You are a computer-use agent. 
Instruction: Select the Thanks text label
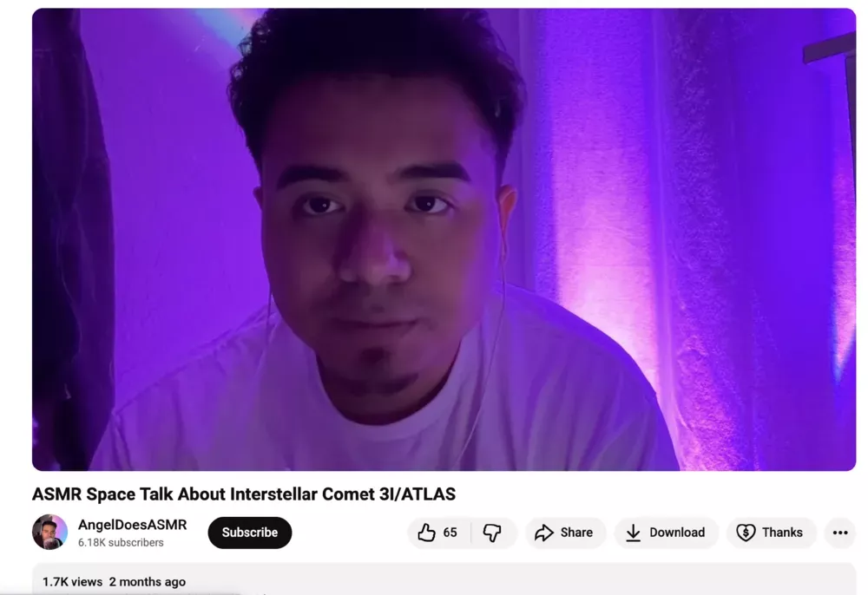coord(782,533)
